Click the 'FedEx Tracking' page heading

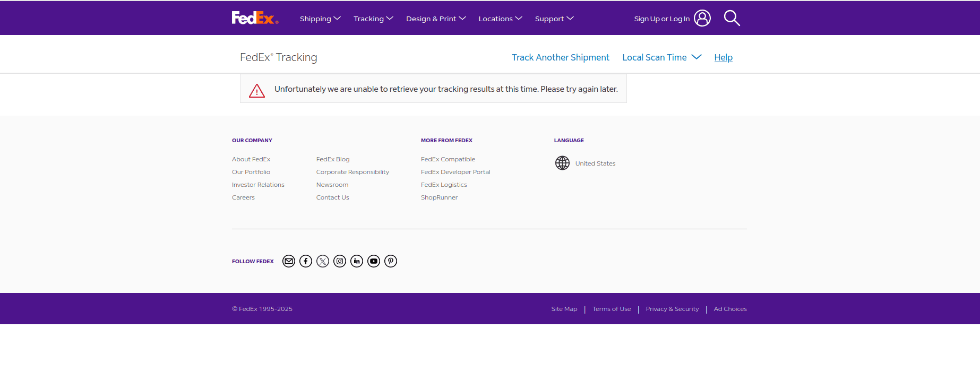coord(278,57)
